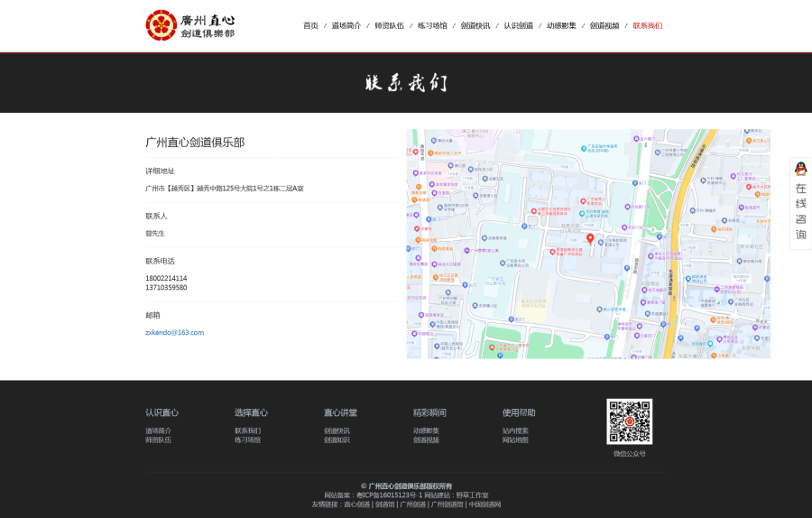812x518 pixels.
Task: Select 剑道视频 in the top navigation bar
Action: pos(604,25)
